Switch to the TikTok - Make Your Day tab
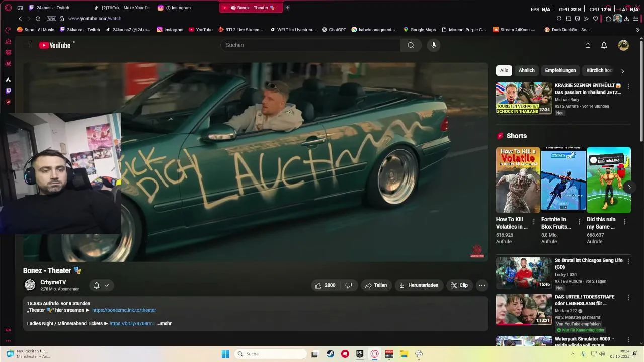644x362 pixels. click(122, 8)
